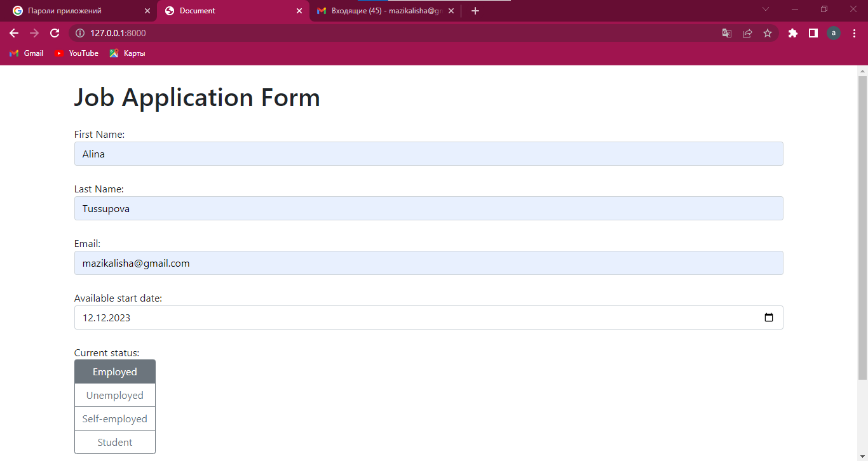Open Google Translate icon in address bar

(x=726, y=33)
